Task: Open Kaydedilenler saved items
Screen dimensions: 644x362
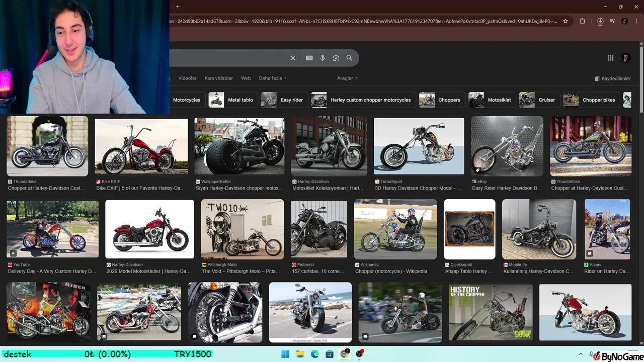Action: [612, 78]
